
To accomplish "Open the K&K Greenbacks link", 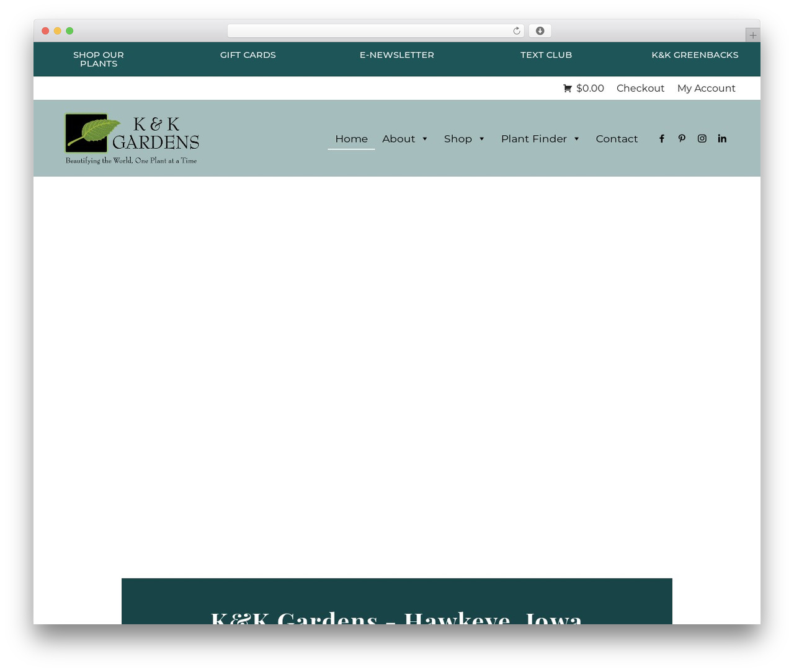I will (695, 55).
